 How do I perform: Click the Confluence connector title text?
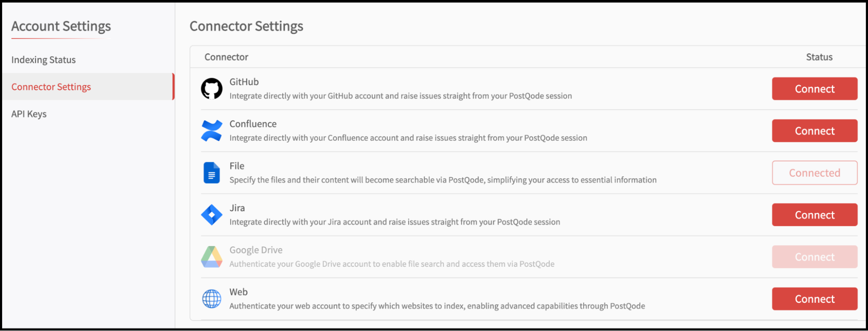253,124
